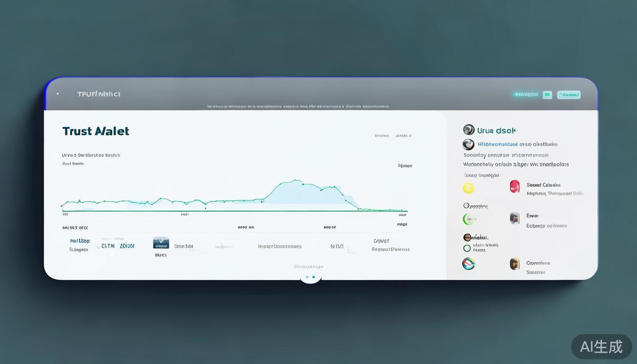Click the small teal square button in header
The width and height of the screenshot is (637, 364).
click(x=547, y=95)
